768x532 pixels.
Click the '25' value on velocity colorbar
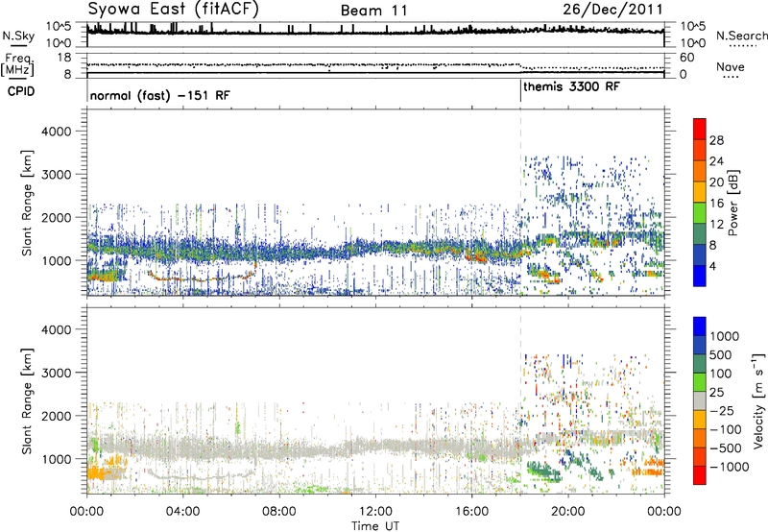point(716,393)
